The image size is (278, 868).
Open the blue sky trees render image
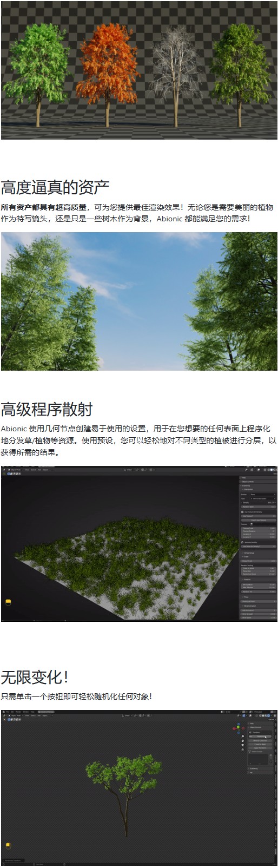pos(139,301)
